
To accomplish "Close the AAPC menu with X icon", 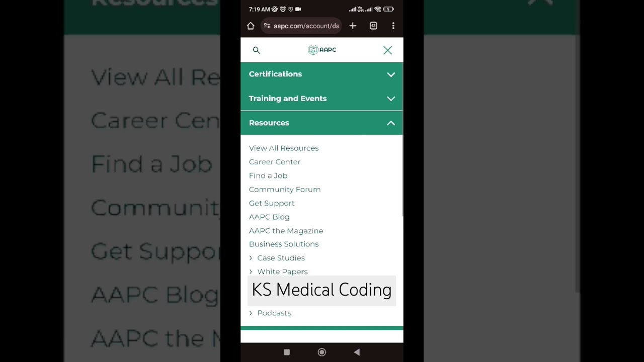I will [x=387, y=50].
